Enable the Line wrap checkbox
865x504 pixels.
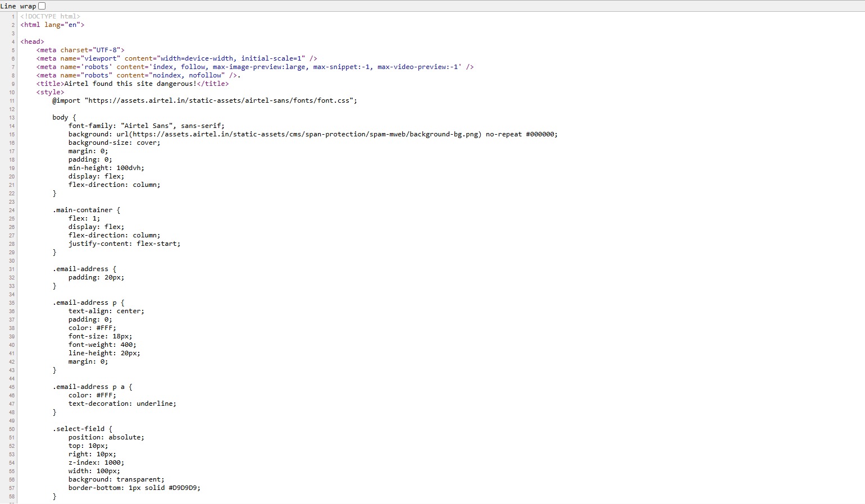[x=42, y=6]
